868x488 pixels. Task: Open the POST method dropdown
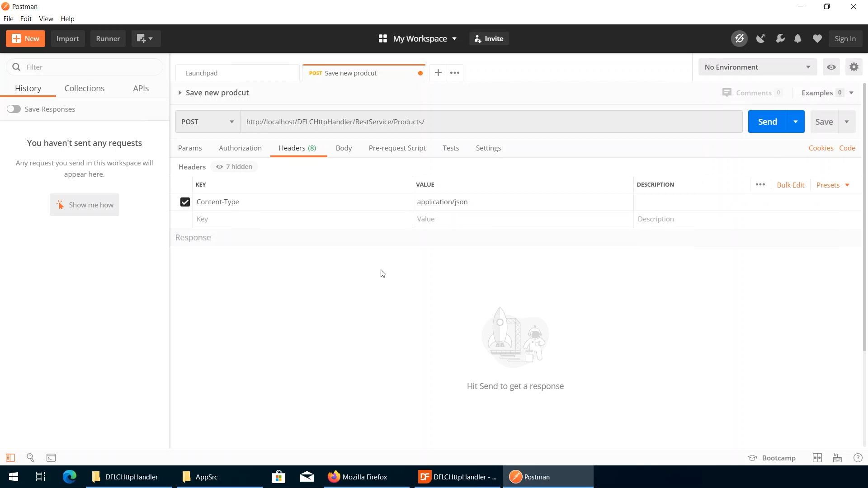pyautogui.click(x=208, y=122)
